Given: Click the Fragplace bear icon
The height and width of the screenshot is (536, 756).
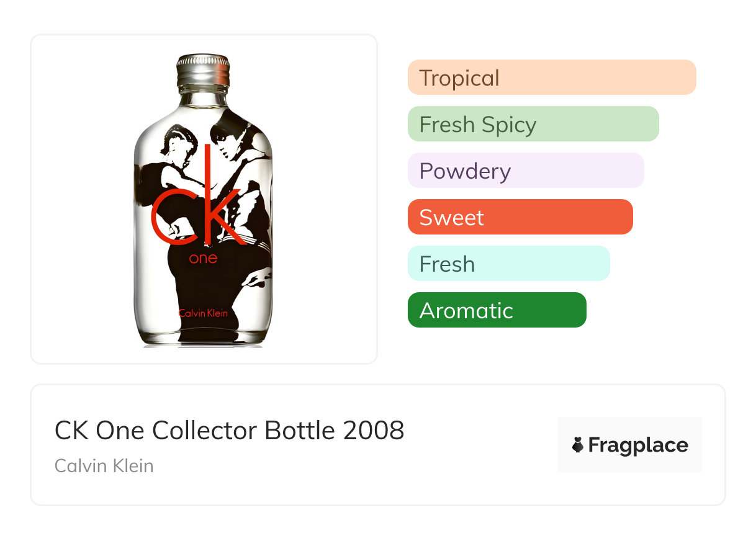Looking at the screenshot, I should [578, 445].
